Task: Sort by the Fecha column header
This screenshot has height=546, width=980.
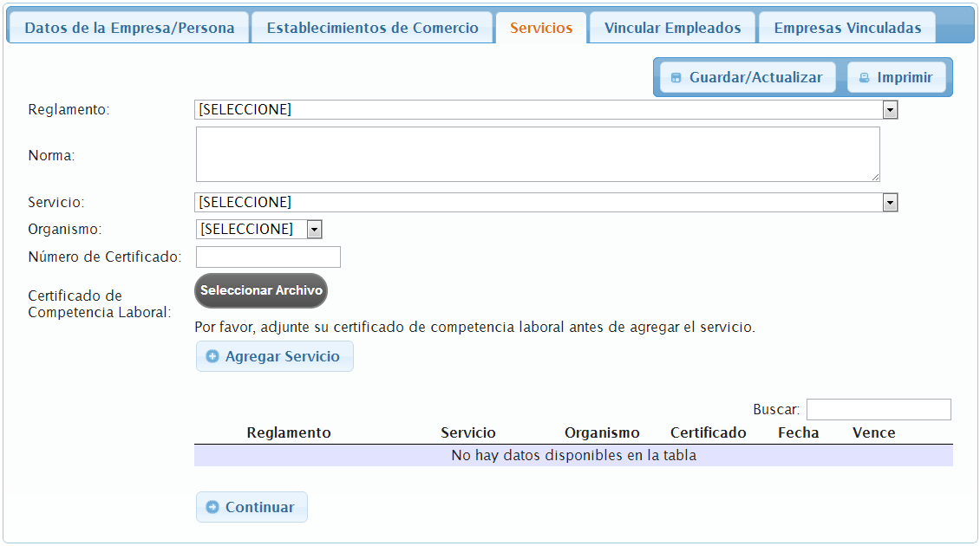Action: point(798,433)
